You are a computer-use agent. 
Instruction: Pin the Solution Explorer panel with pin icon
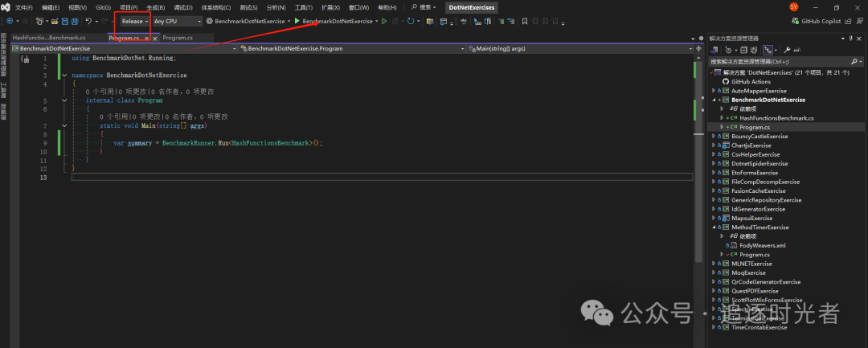851,38
